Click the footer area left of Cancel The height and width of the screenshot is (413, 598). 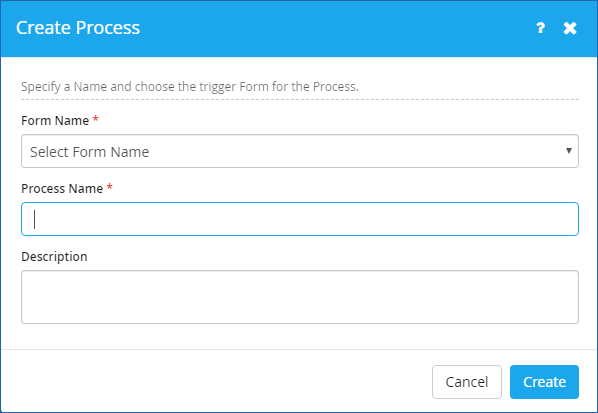click(216, 381)
